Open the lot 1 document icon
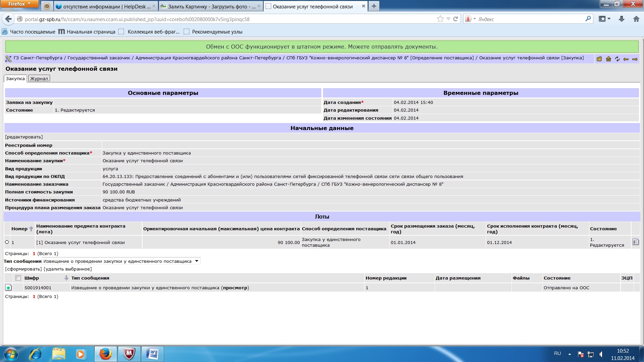The height and width of the screenshot is (362, 644). click(x=635, y=242)
